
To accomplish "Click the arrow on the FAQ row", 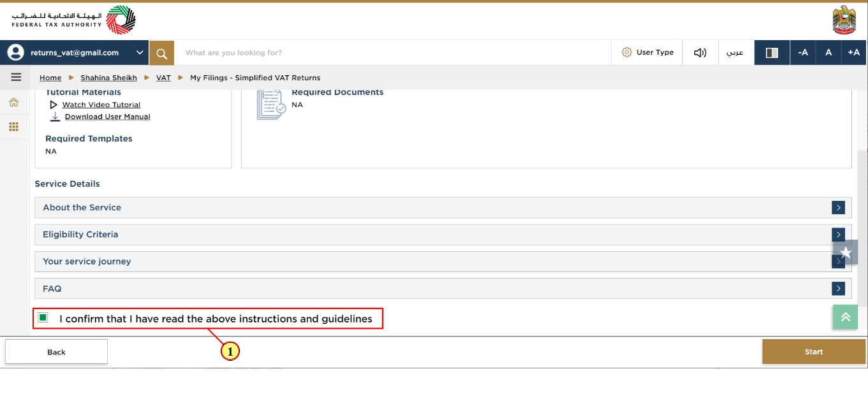I will 838,289.
